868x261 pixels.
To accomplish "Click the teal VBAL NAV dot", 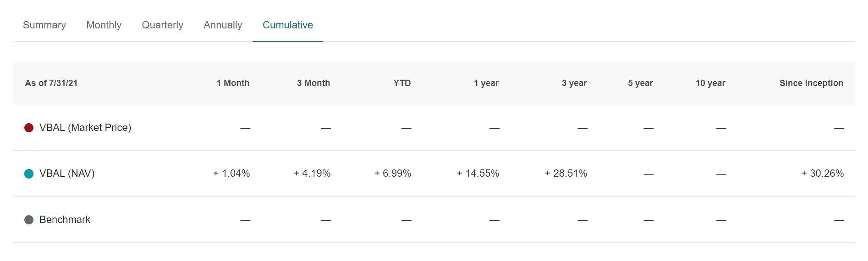I will [29, 174].
